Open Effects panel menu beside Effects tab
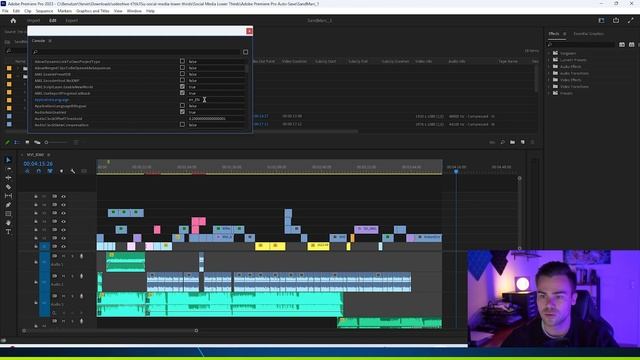Screen dimensions: 640x360 click(x=564, y=34)
